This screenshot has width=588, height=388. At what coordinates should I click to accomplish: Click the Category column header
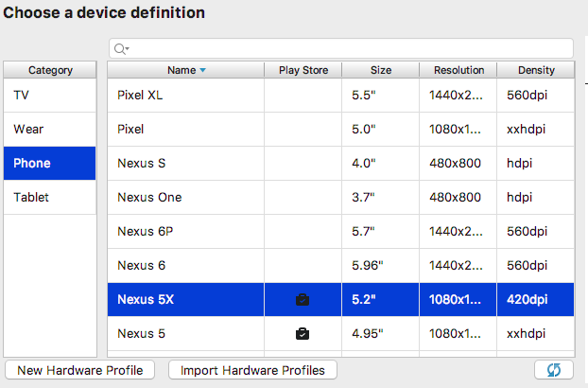(x=50, y=70)
